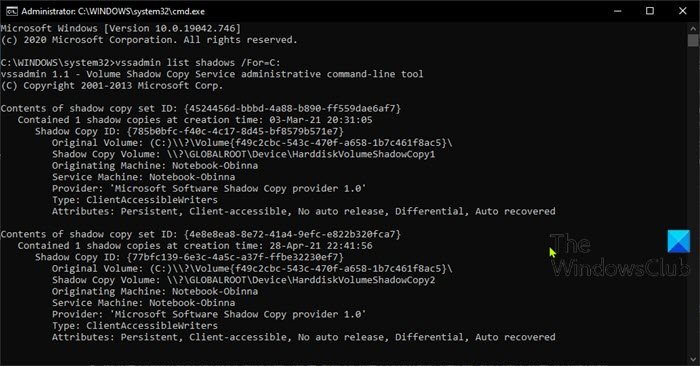Image resolution: width=700 pixels, height=366 pixels.
Task: Click the second shadow copy set ID
Action: [292, 234]
